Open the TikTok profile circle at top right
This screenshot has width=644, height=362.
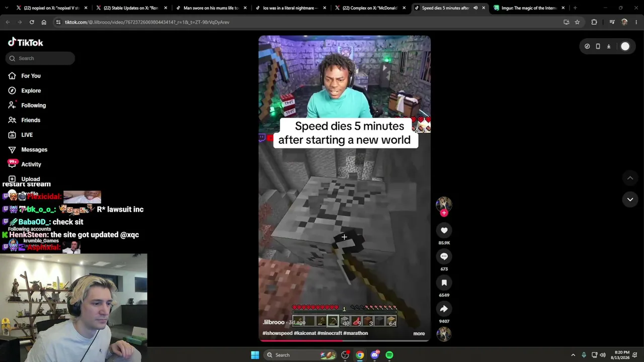point(625,46)
